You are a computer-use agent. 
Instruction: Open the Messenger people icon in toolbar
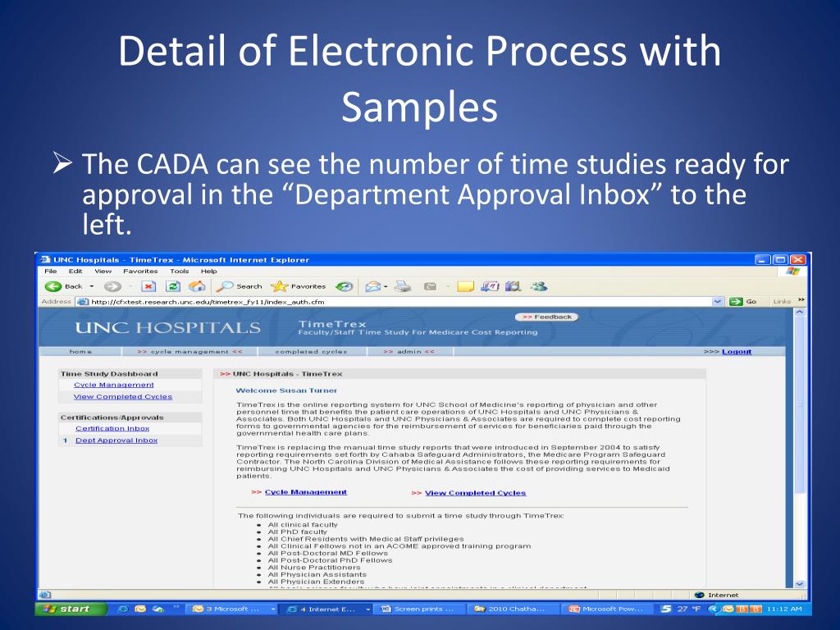click(538, 286)
